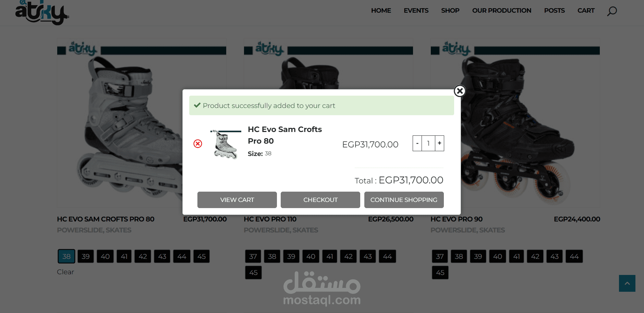The image size is (644, 313).
Task: Click the VIEW CART button
Action: click(237, 200)
